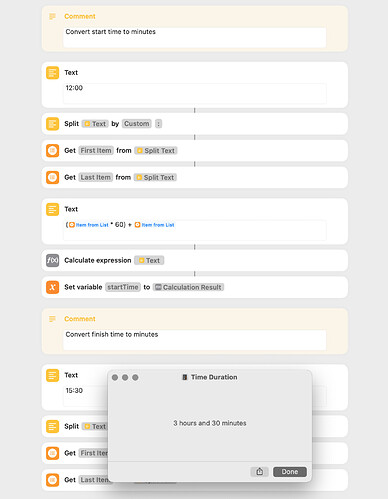Click the Calculation Result variable token
Viewport: 388px width, 499px height.
[x=188, y=287]
